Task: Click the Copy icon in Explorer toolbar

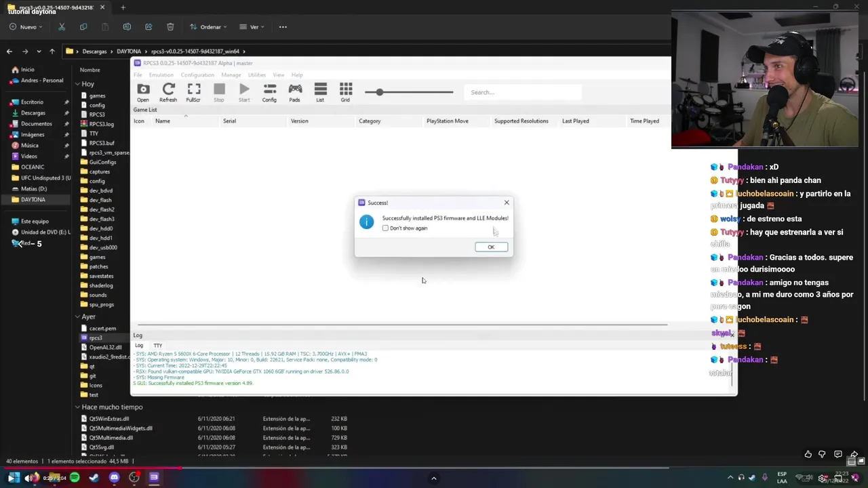Action: tap(83, 27)
